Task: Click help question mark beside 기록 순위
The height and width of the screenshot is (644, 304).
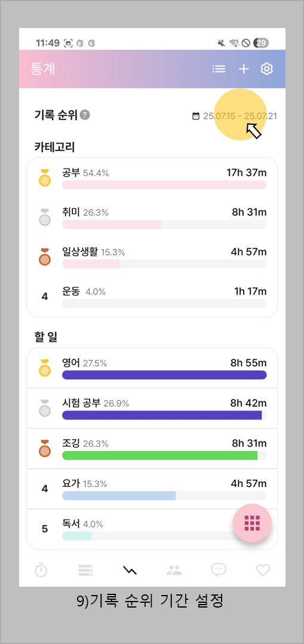Action: [85, 115]
